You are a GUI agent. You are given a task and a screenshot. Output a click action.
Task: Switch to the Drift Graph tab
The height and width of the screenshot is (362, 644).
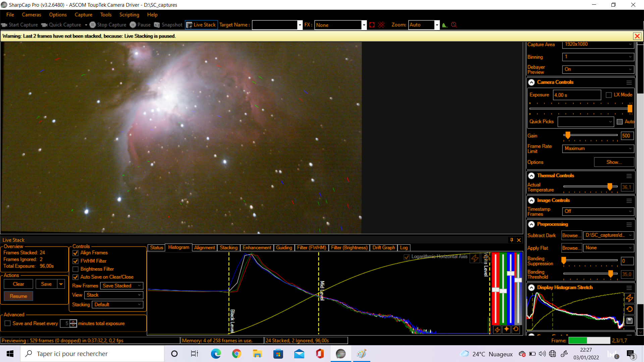coord(383,248)
